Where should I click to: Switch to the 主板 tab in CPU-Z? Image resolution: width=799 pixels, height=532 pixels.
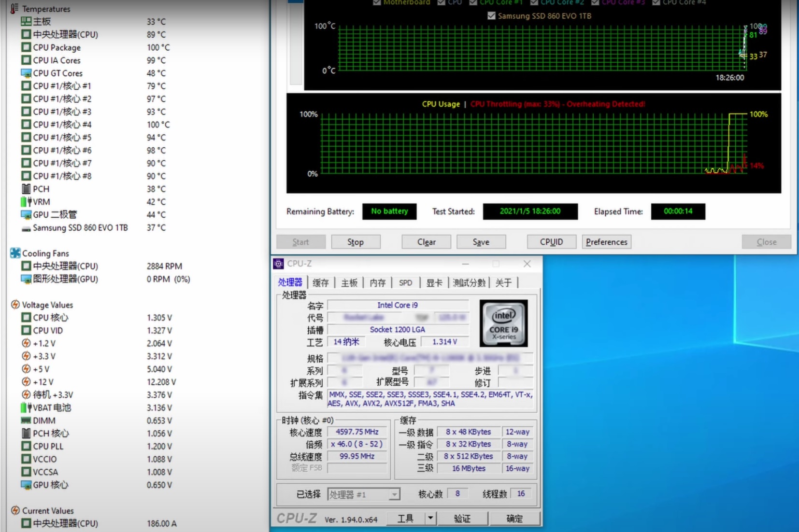(349, 283)
